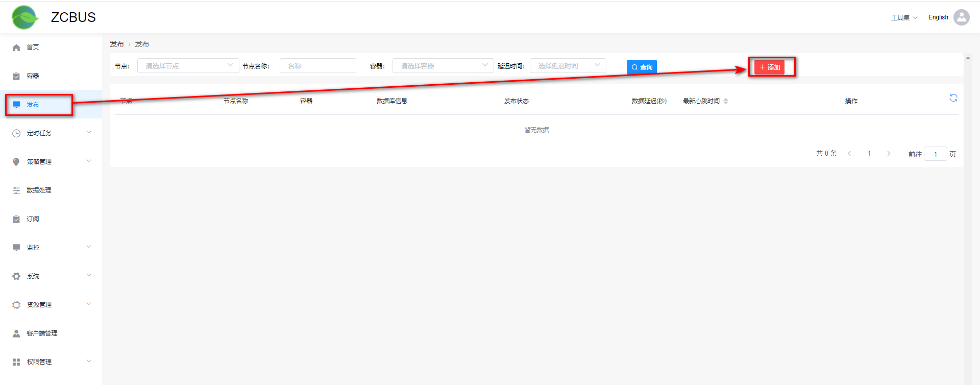980x385 pixels.
Task: Open the 工具集 menu
Action: [903, 18]
